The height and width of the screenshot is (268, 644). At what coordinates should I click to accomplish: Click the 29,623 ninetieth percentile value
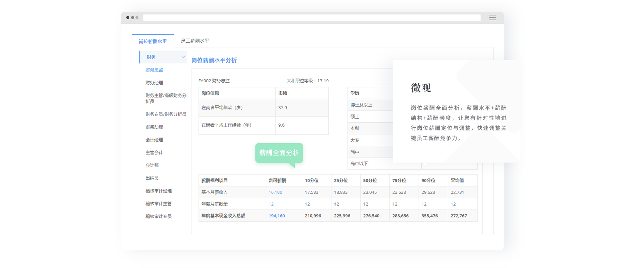[428, 192]
